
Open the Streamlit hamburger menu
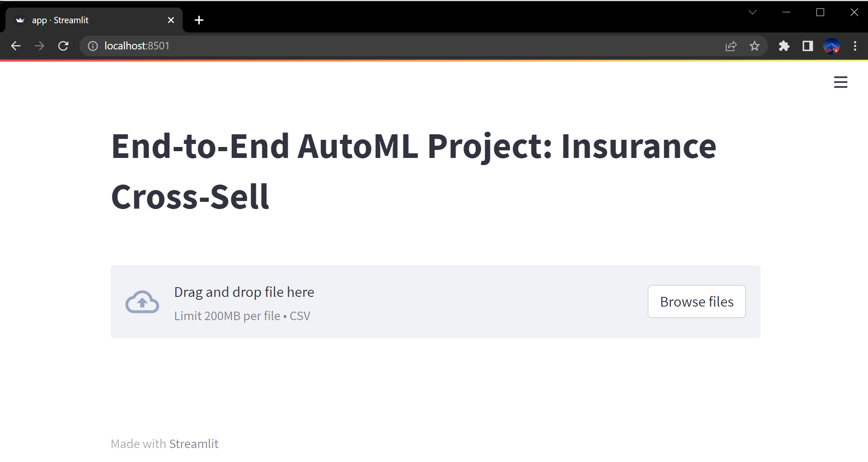pyautogui.click(x=841, y=82)
